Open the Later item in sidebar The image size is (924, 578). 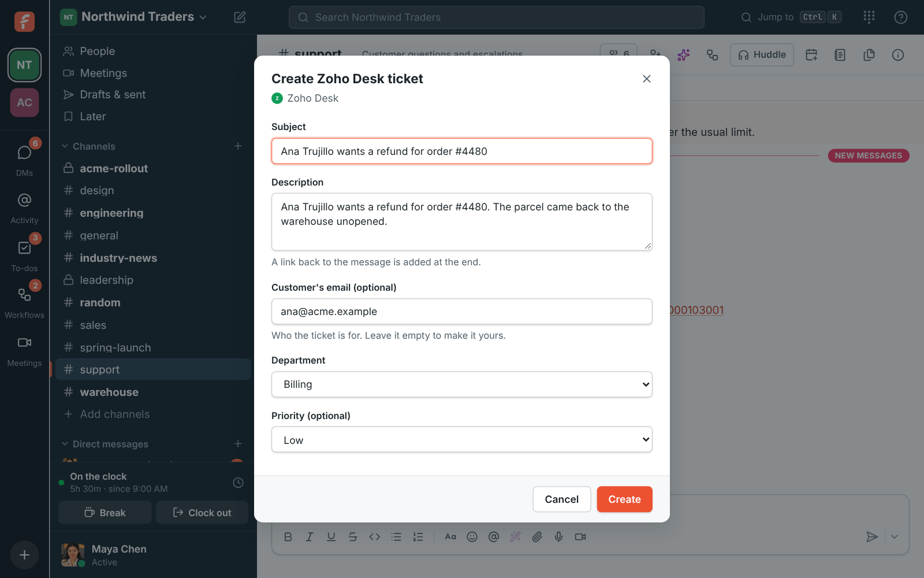(x=153, y=117)
